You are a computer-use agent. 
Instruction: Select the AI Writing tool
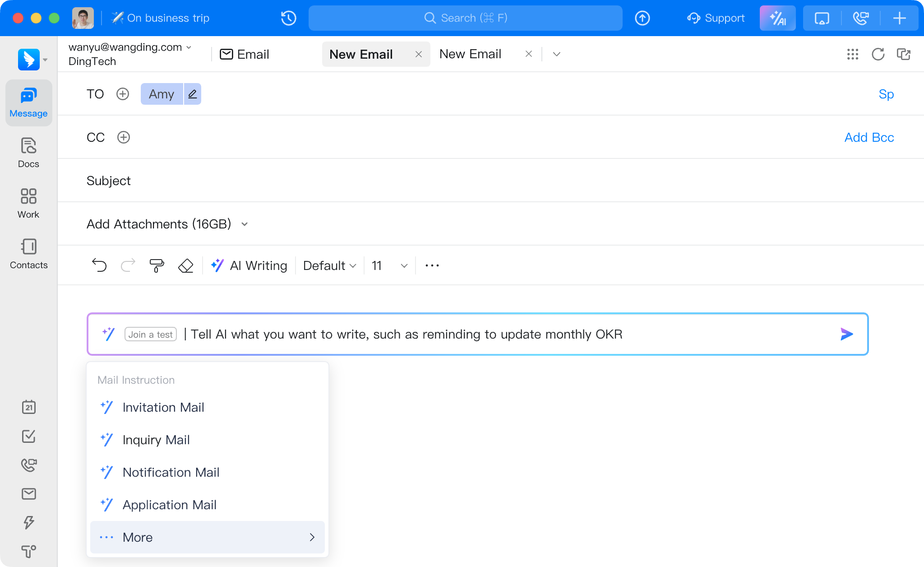[x=249, y=266]
